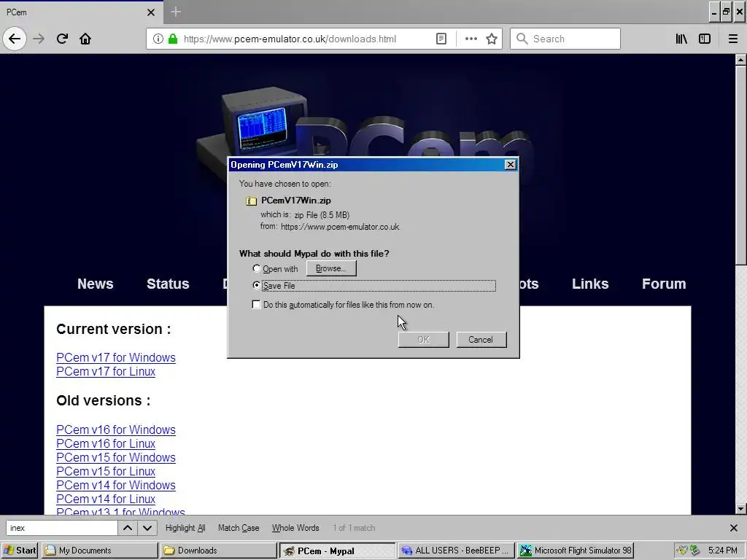Show site information icon in address bar

(x=158, y=39)
